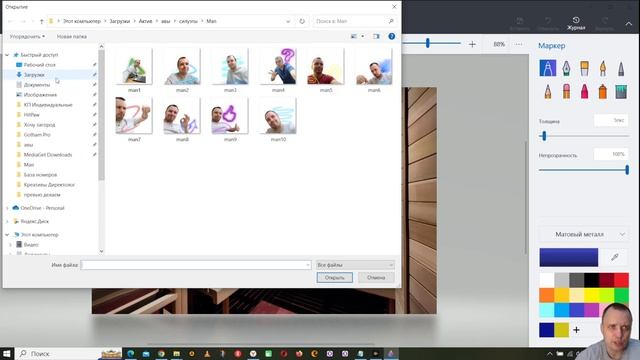Click the Новая папка button
Screen dimensions: 640x360
[x=72, y=36]
